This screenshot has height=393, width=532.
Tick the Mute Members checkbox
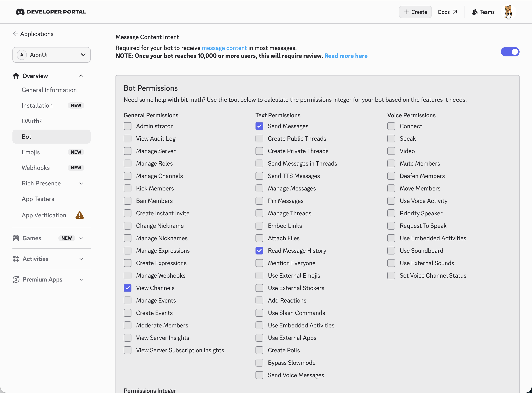[x=391, y=163]
